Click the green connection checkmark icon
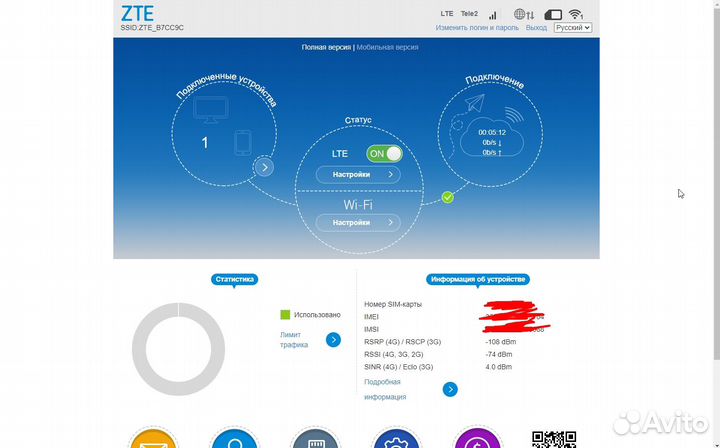 click(448, 197)
